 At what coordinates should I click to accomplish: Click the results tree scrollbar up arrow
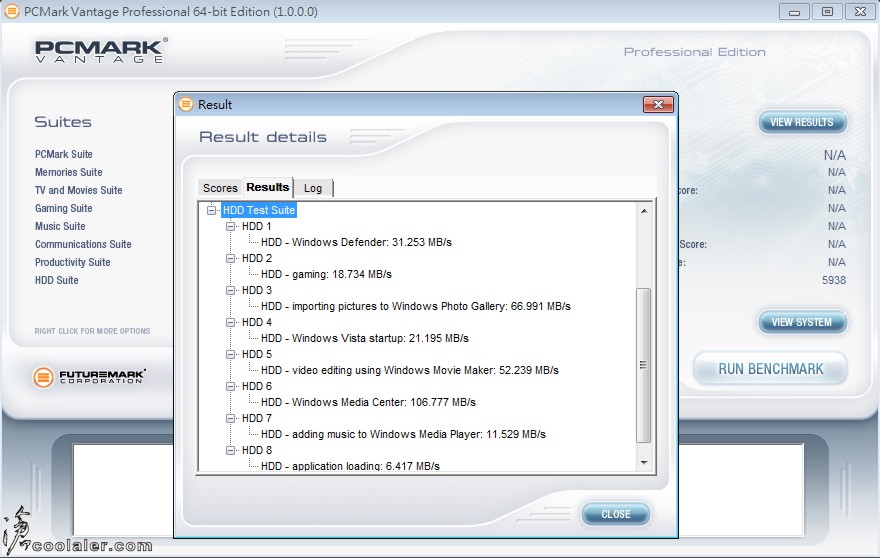[644, 211]
